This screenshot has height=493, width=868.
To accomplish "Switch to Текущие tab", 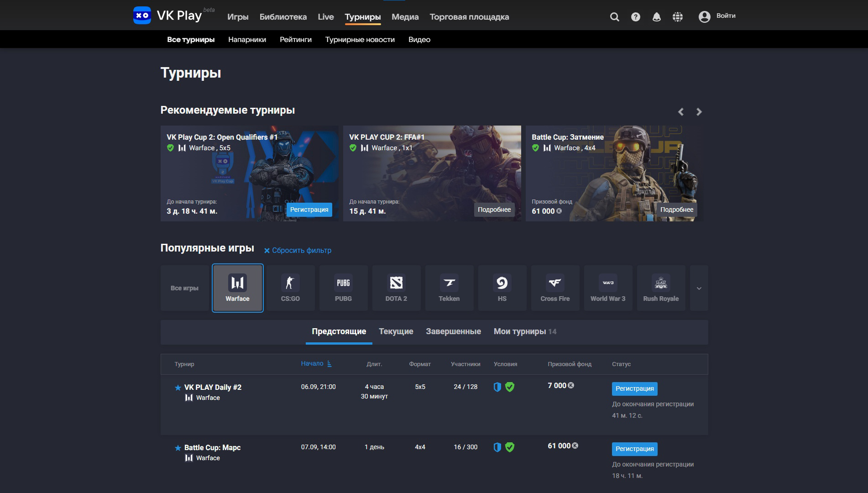I will (x=396, y=331).
